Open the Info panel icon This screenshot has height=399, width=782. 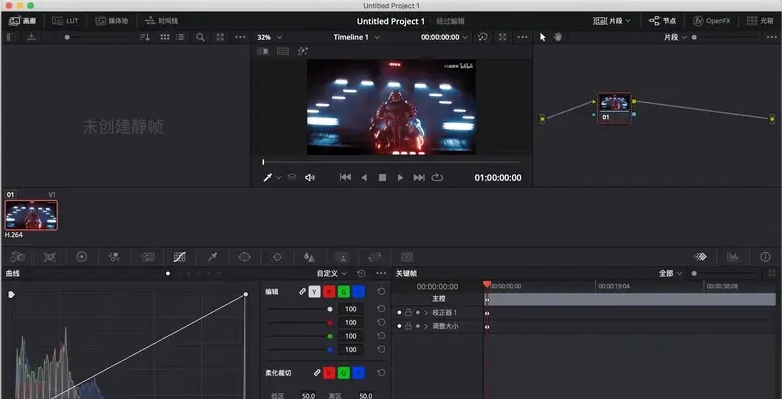[x=765, y=257]
